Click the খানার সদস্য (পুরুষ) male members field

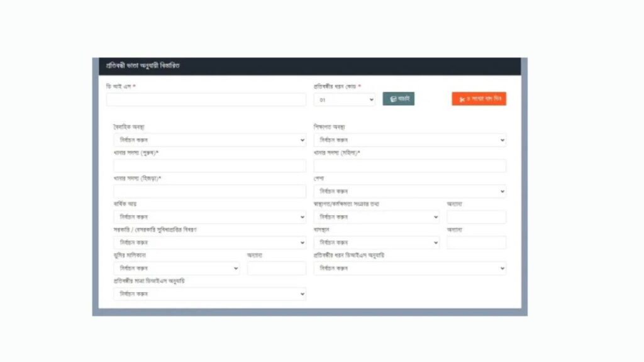point(210,166)
